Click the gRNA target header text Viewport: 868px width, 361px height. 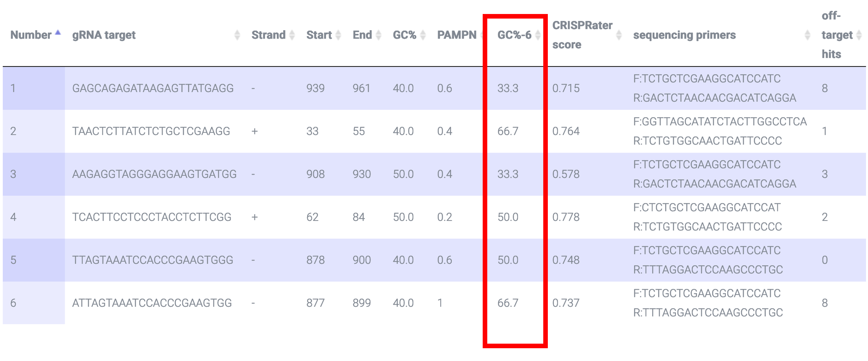[x=104, y=35]
